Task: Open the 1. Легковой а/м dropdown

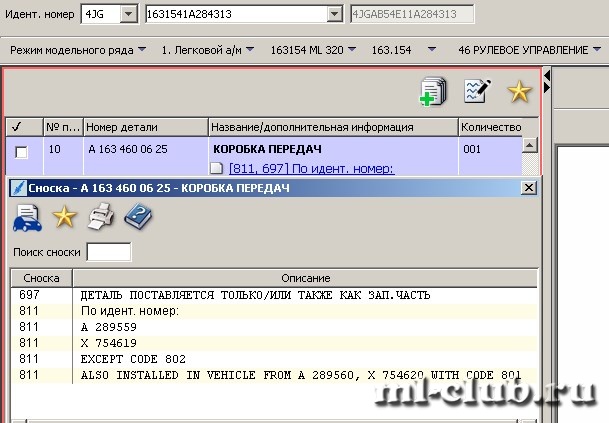Action: (207, 50)
